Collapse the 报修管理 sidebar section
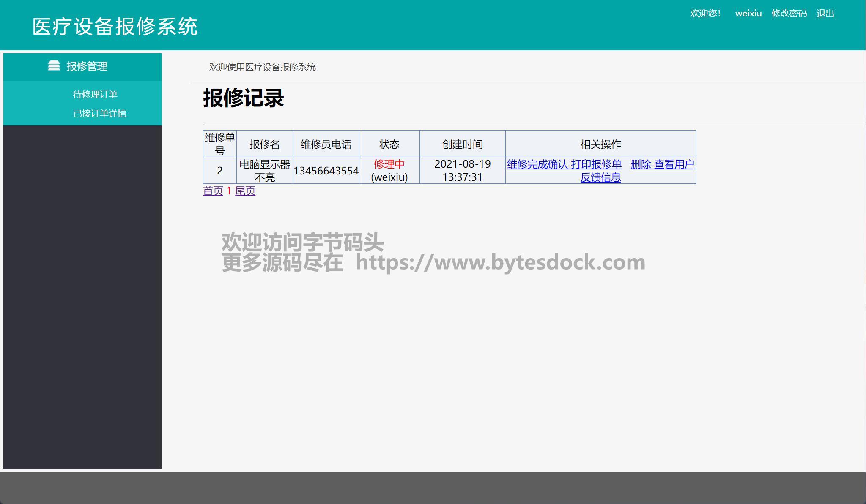The image size is (866, 504). [87, 66]
